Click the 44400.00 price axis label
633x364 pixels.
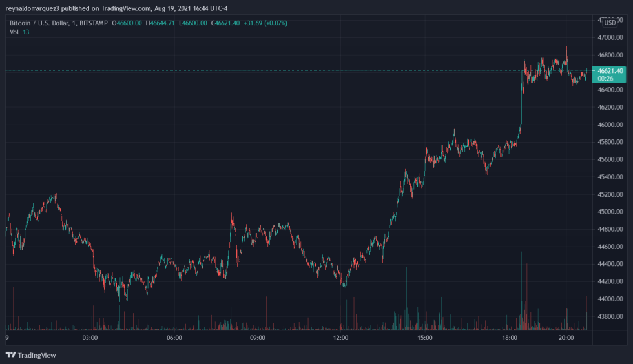(610, 263)
